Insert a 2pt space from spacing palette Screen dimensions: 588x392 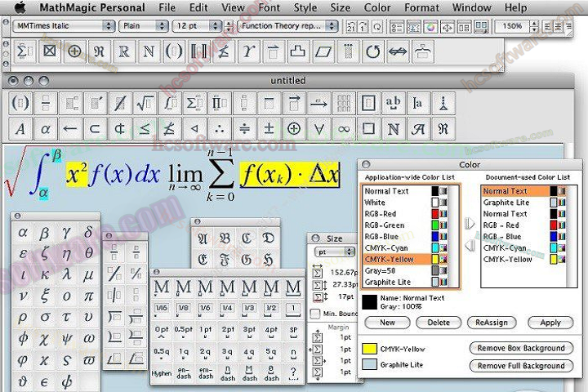228,330
